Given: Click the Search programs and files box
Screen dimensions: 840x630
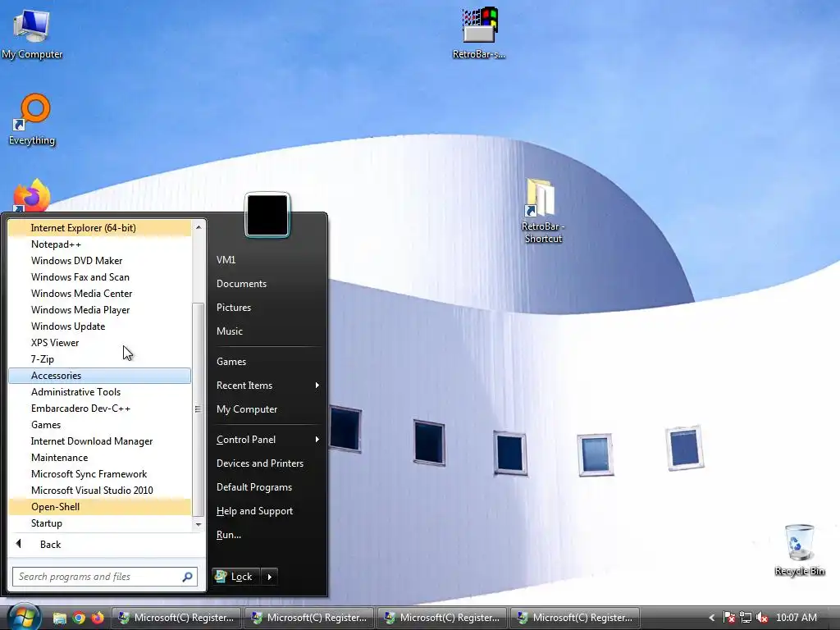Looking at the screenshot, I should click(x=105, y=577).
